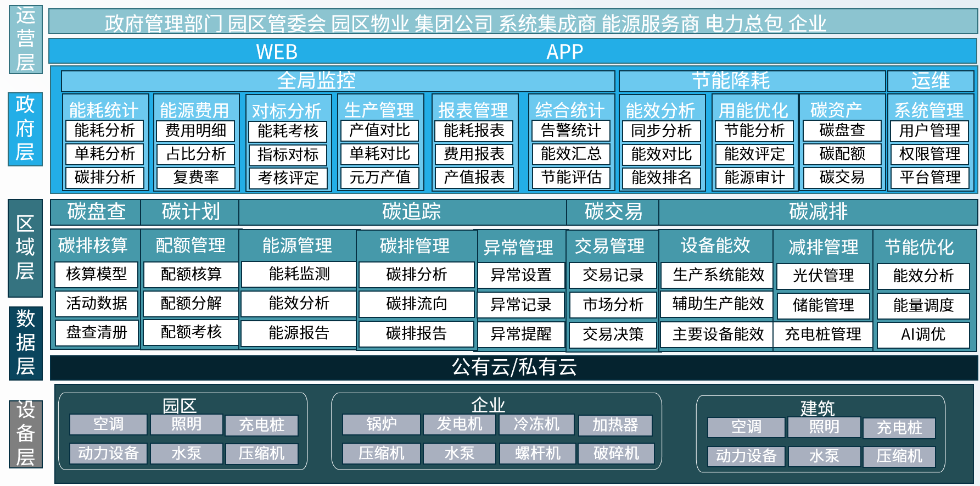Select the 复费率 box
This screenshot has height=486, width=980.
tap(196, 177)
